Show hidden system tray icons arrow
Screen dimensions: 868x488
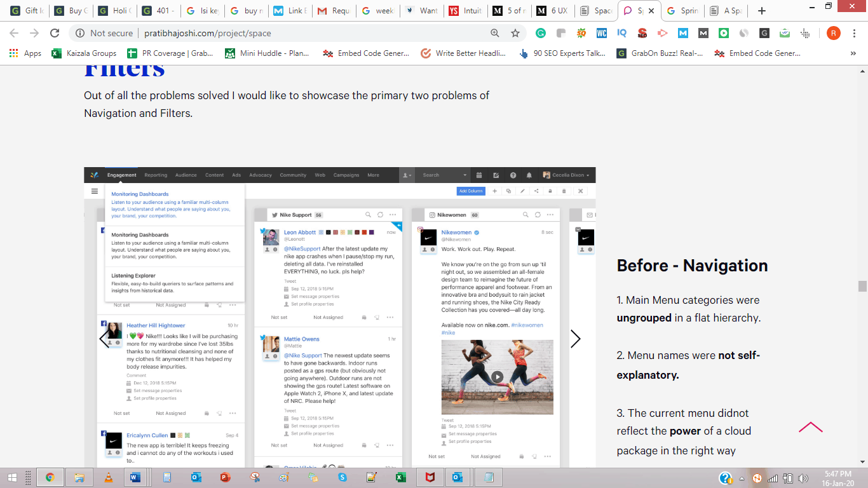pos(742,478)
